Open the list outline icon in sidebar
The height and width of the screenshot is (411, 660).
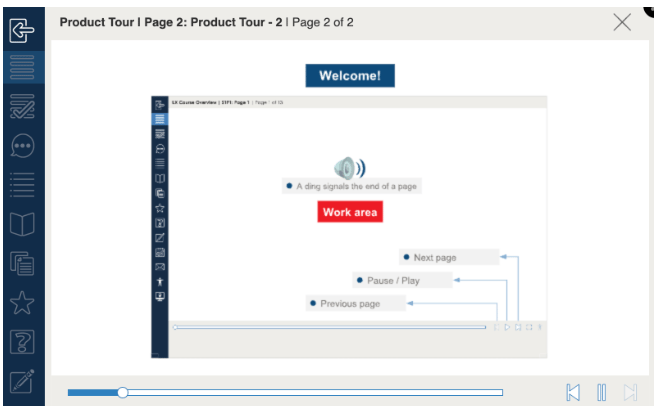(x=22, y=184)
